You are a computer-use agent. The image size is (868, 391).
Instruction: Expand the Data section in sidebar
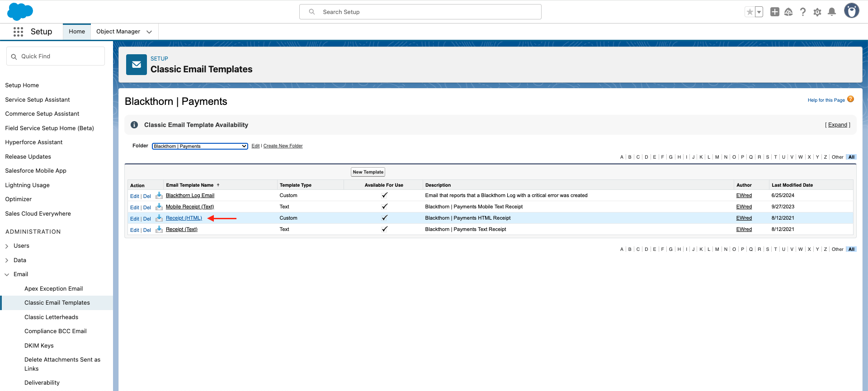pos(7,260)
